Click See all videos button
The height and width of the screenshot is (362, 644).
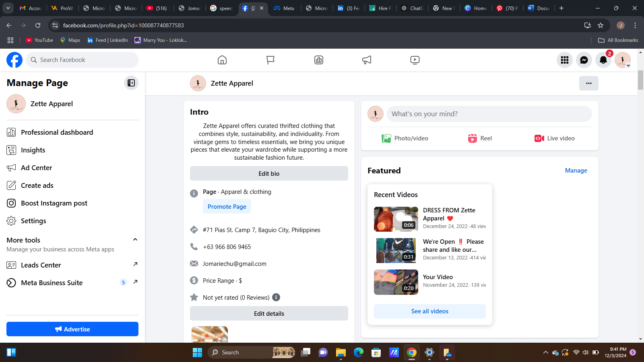[430, 311]
